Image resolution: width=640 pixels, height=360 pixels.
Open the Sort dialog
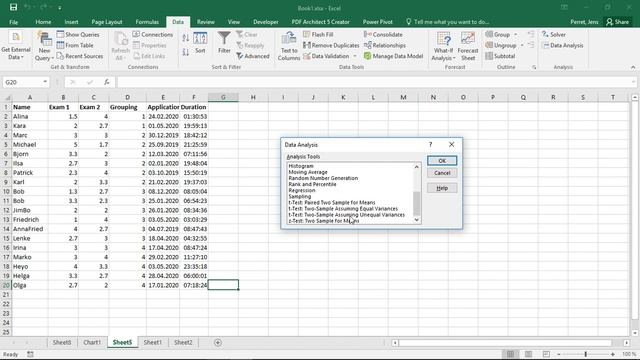(x=200, y=43)
